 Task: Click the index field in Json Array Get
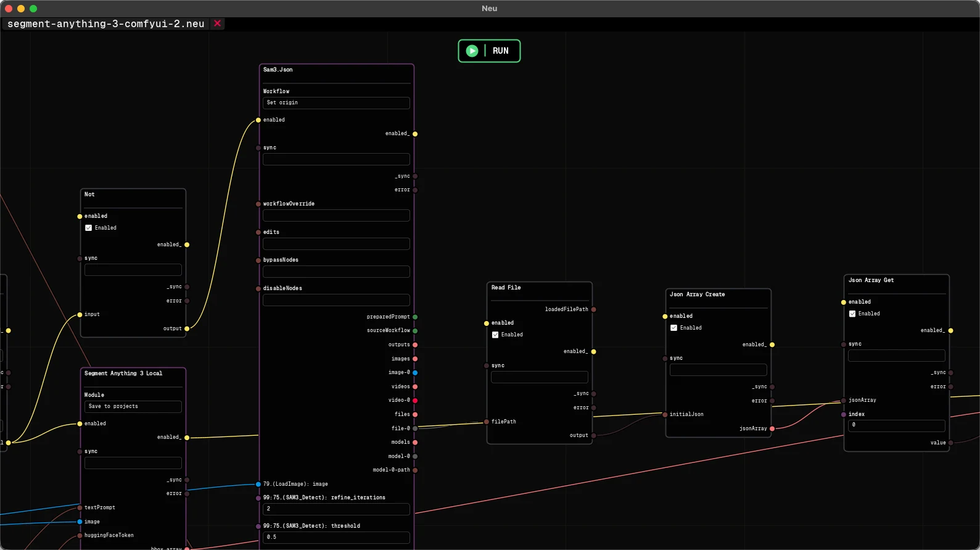pyautogui.click(x=897, y=425)
